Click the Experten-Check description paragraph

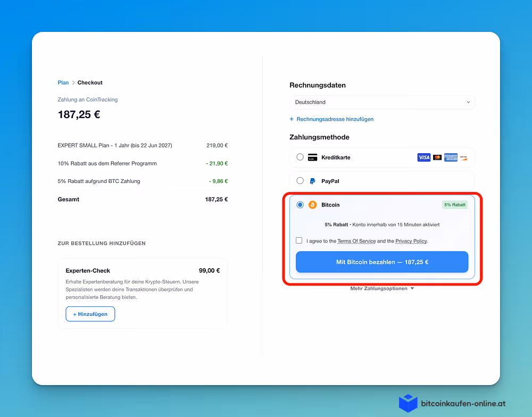(132, 289)
